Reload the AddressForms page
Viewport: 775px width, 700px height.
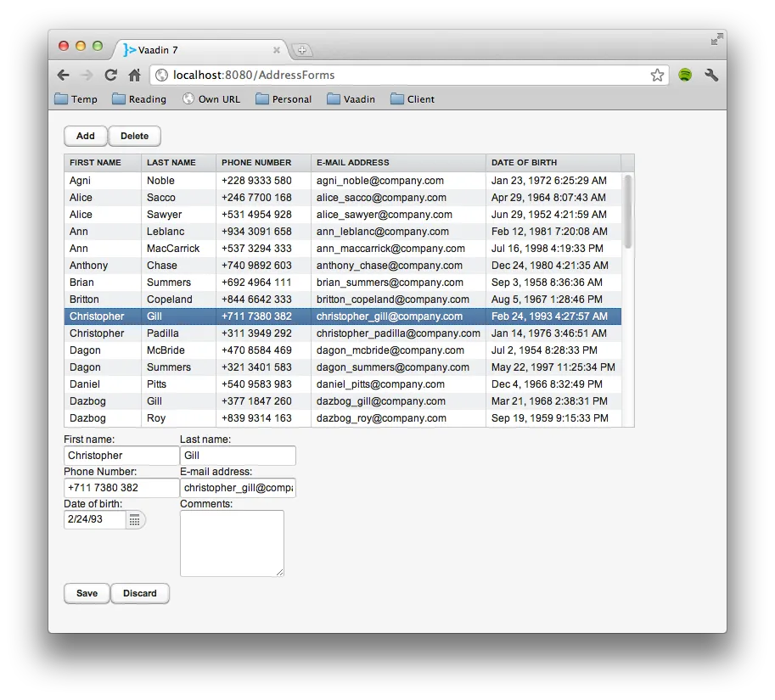tap(110, 75)
